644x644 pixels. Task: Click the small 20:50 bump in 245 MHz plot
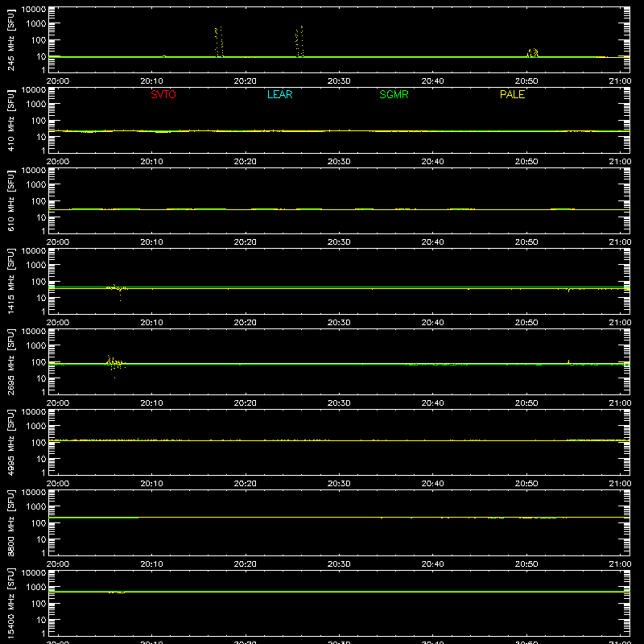click(x=533, y=52)
